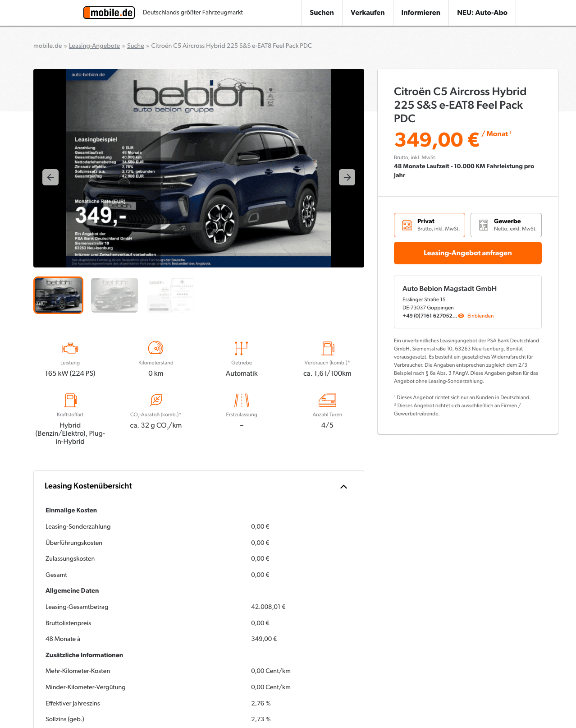Click the Verbrauch fuel pump icon
576x728 pixels.
[328, 348]
